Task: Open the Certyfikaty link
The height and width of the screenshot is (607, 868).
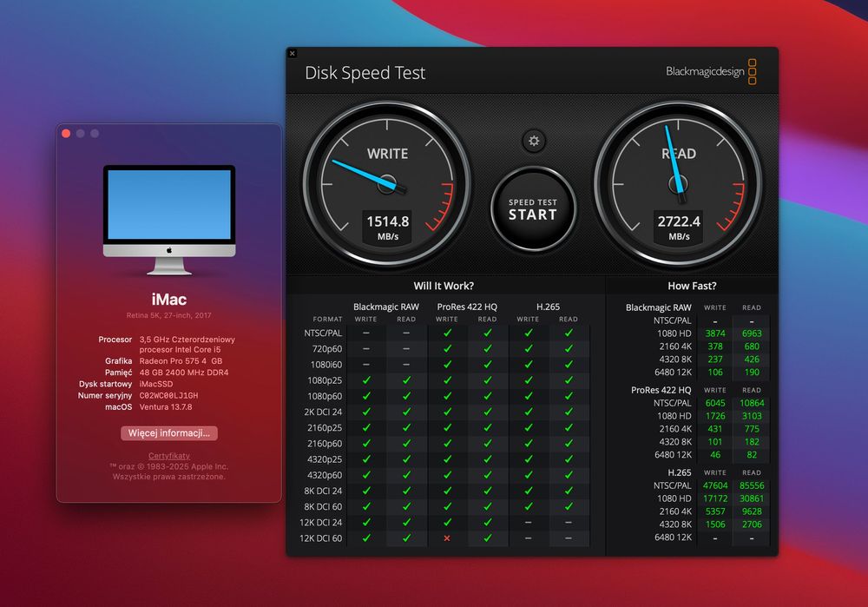Action: [169, 456]
